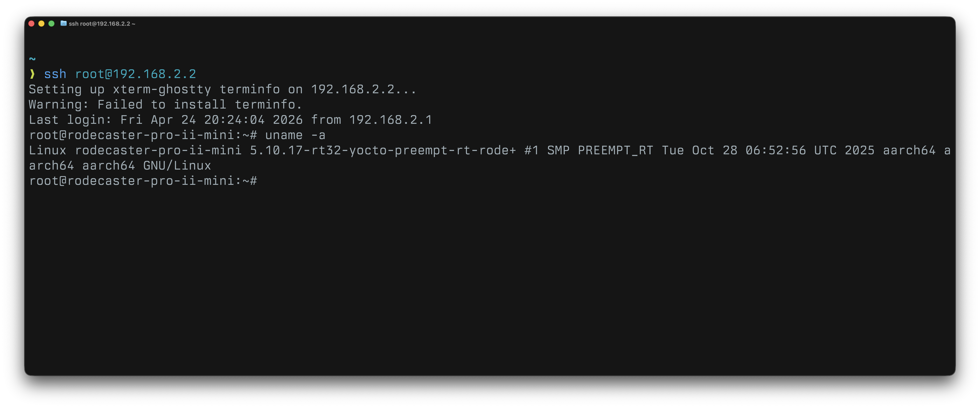Click the yellow traffic light control

tap(41, 23)
